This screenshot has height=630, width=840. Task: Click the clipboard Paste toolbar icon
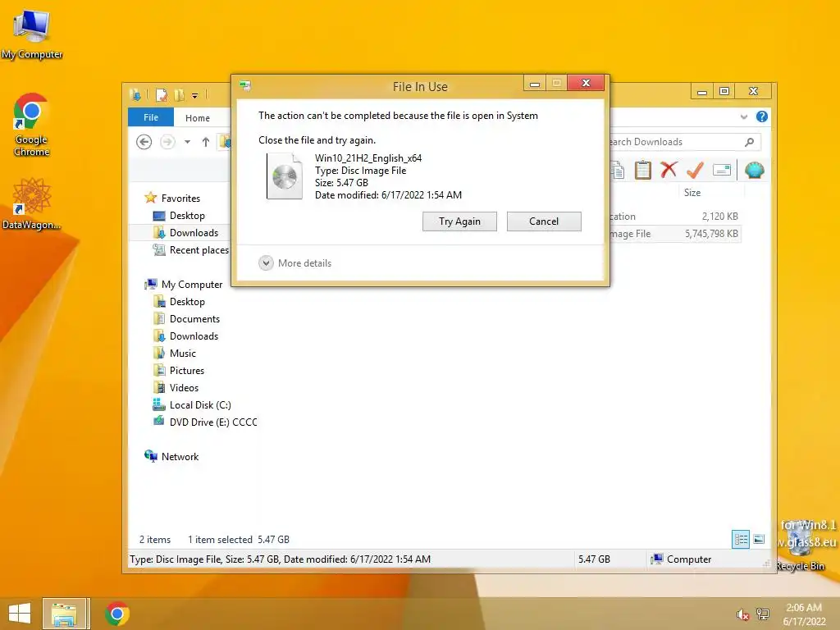tap(642, 171)
